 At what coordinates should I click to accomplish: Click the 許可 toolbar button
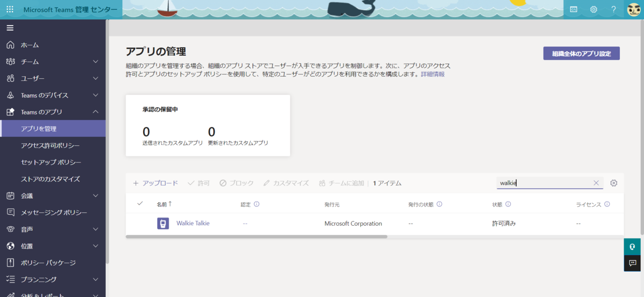tap(199, 183)
